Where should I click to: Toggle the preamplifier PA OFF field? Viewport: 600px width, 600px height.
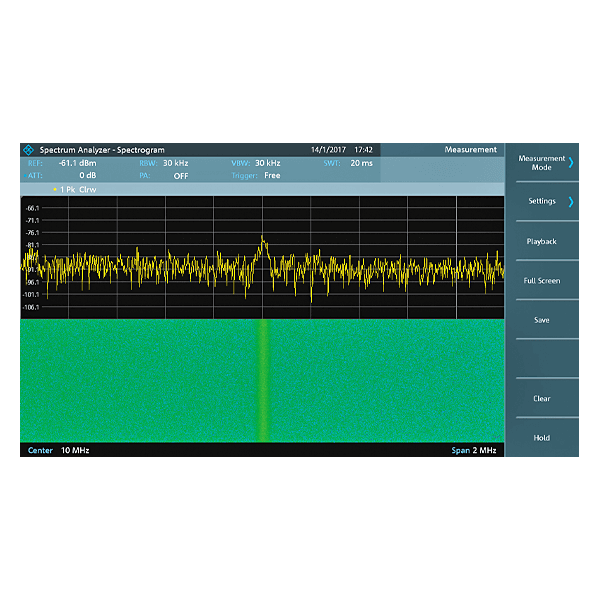click(x=180, y=175)
